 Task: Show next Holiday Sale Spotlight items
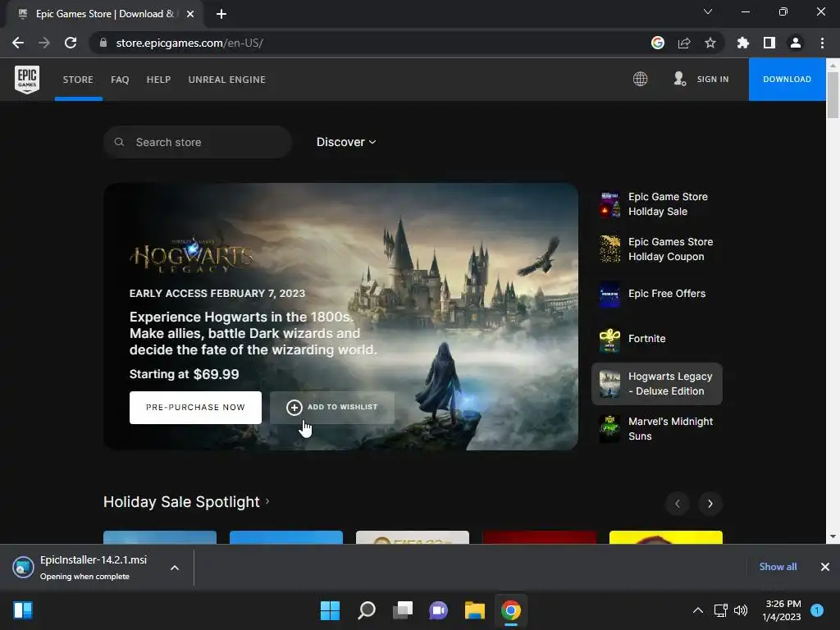710,504
